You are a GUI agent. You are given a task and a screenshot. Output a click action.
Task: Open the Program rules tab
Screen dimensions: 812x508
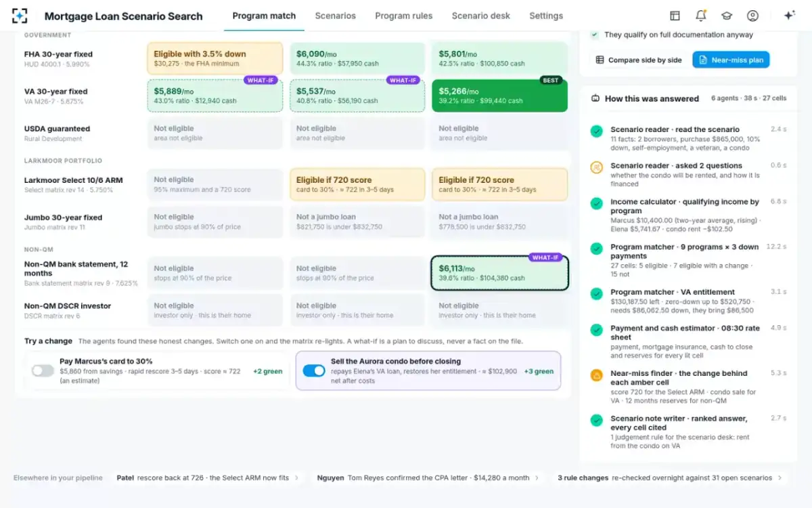coord(404,16)
